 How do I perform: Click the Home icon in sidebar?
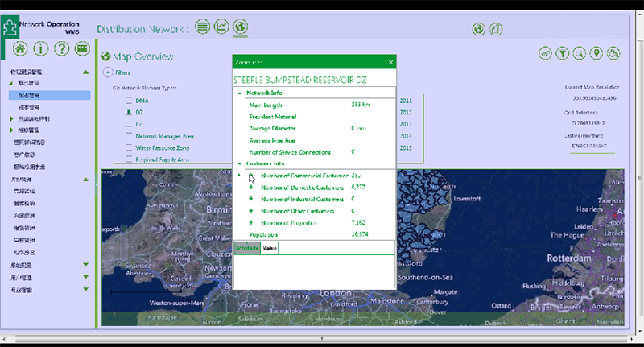[x=22, y=49]
